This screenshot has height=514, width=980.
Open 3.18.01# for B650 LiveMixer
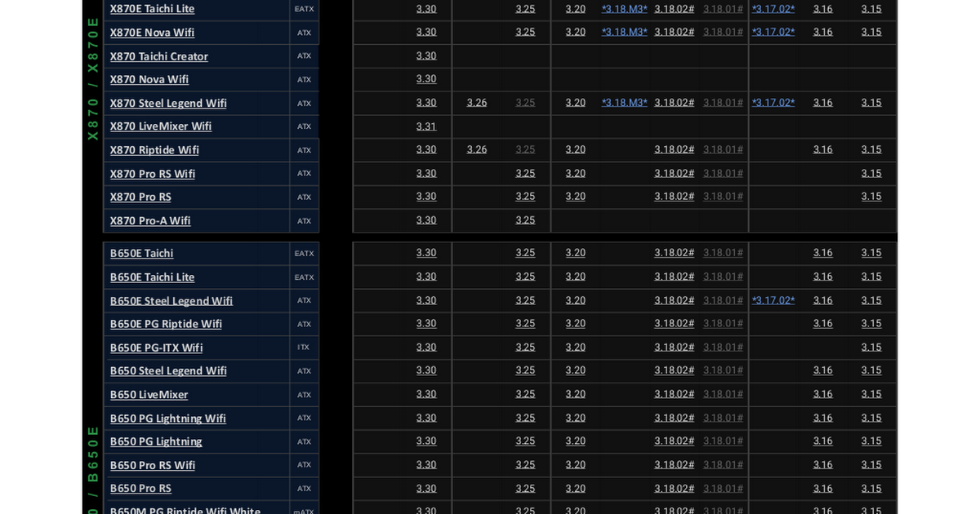click(x=724, y=394)
